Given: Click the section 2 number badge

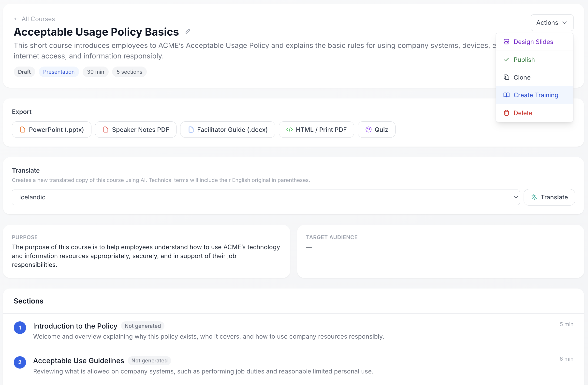Looking at the screenshot, I should point(20,362).
